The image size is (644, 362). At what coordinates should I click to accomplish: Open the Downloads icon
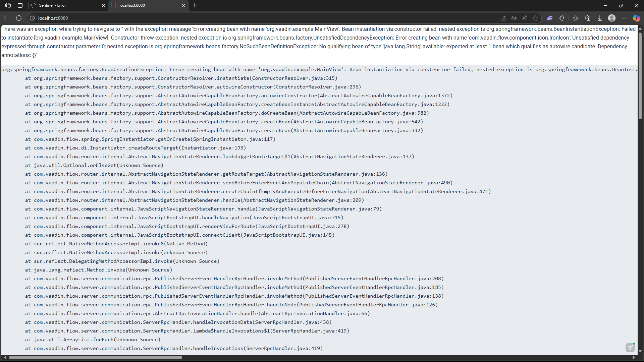click(x=600, y=18)
